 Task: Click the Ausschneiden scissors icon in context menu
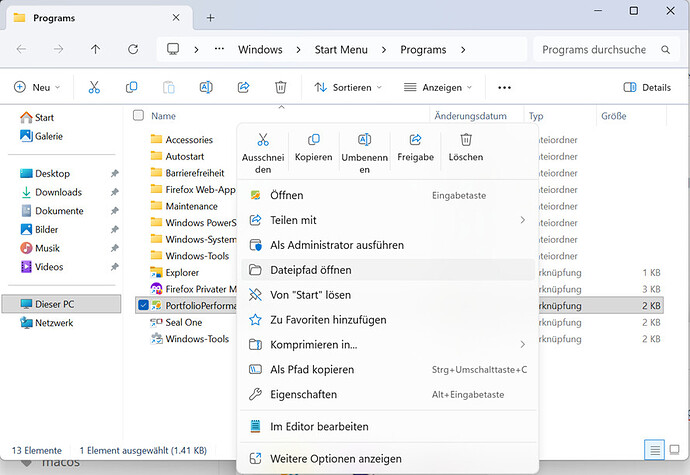click(x=263, y=140)
